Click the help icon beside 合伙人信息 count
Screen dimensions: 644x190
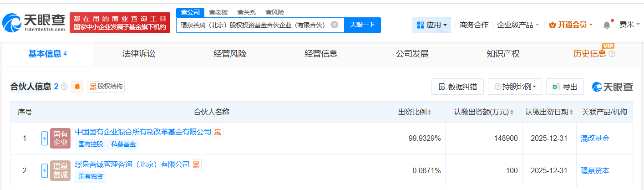(x=64, y=87)
